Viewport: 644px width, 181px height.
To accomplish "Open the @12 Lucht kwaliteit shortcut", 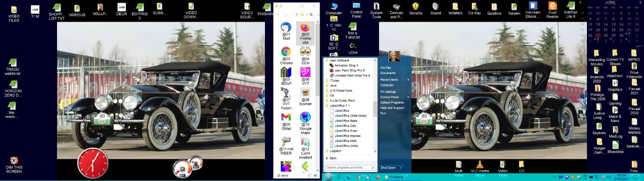I will click(x=305, y=148).
